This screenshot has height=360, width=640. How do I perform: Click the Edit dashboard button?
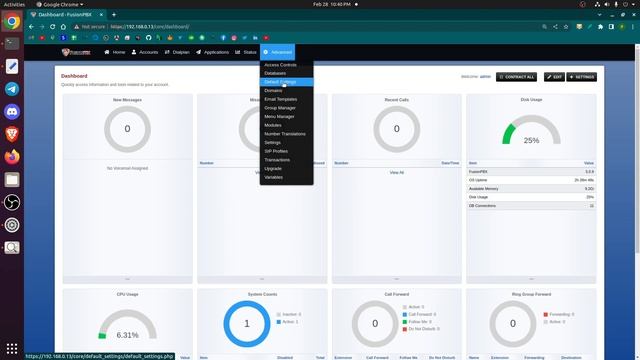coord(554,77)
